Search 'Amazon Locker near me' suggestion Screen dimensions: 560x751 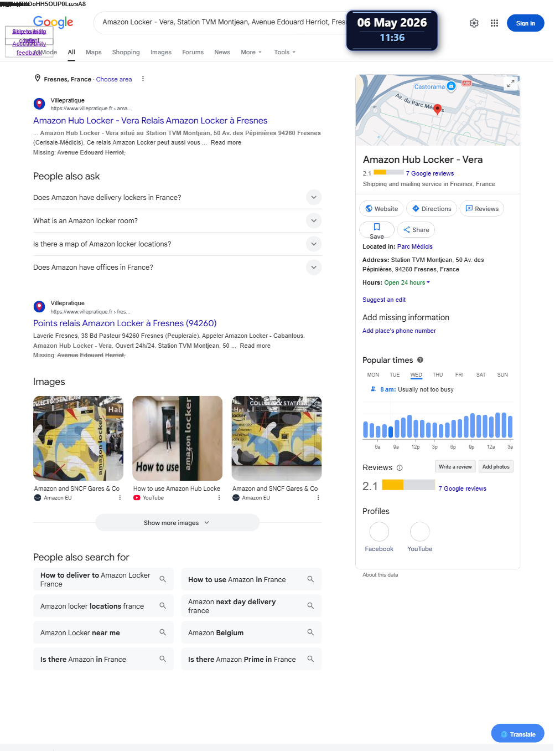click(x=103, y=632)
